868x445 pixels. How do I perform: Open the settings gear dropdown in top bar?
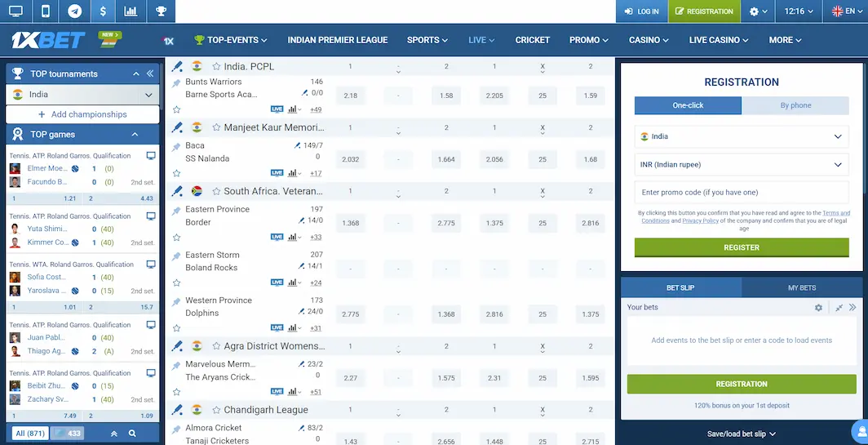coord(759,11)
